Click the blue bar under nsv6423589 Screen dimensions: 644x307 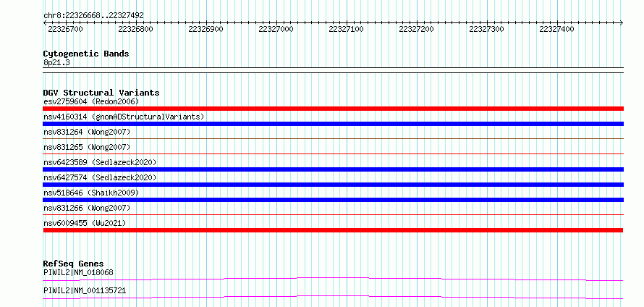point(333,169)
